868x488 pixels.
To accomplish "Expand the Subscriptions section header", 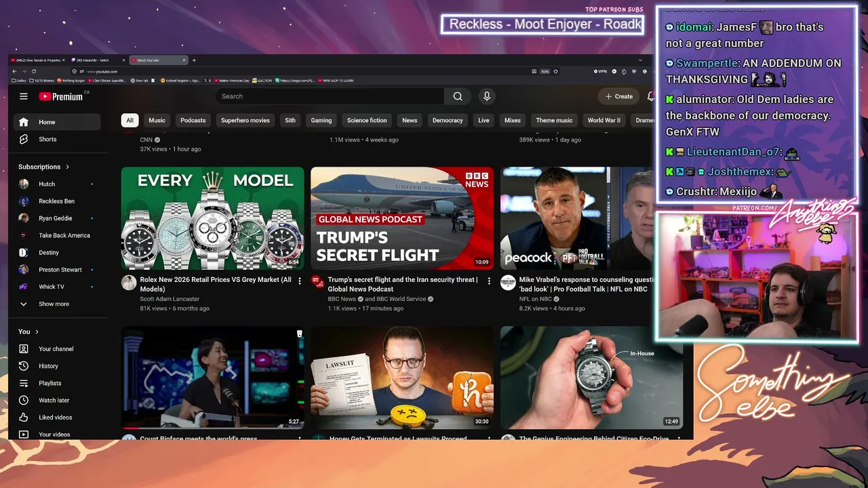I will pos(44,167).
